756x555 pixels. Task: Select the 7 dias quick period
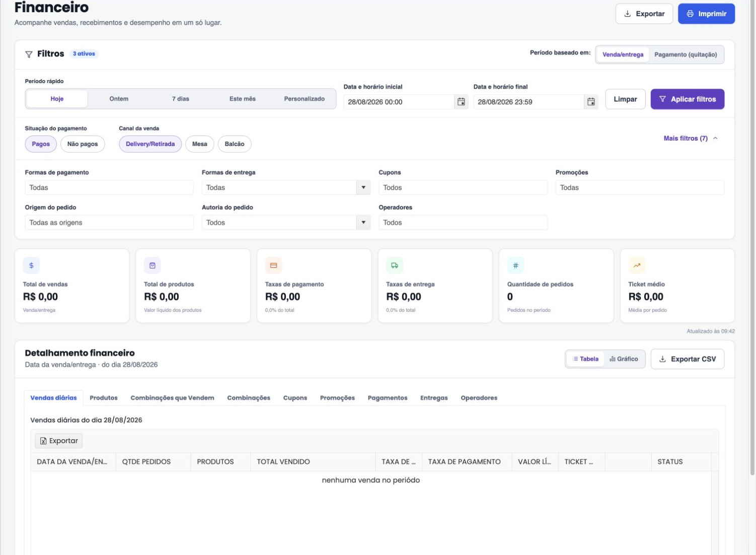pos(181,99)
